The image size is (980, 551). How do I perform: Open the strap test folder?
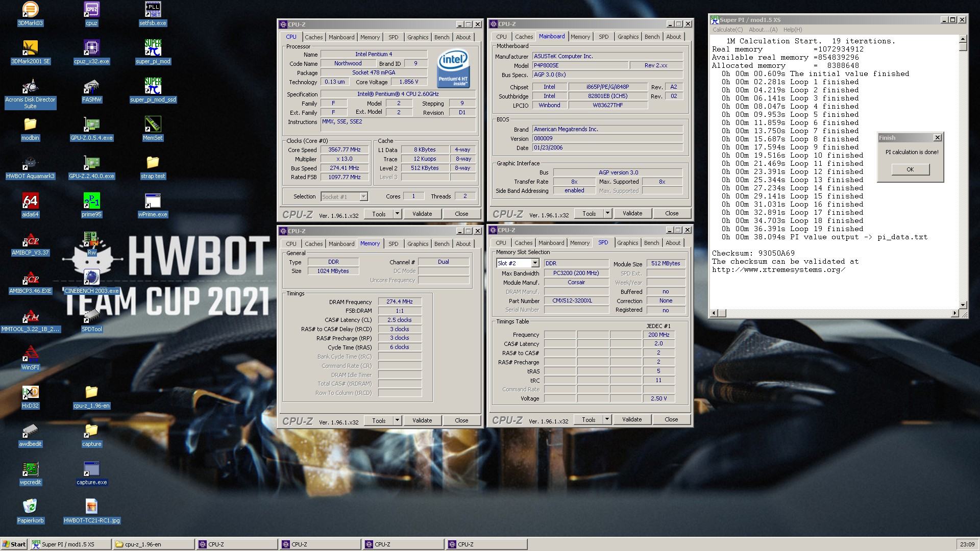[153, 167]
